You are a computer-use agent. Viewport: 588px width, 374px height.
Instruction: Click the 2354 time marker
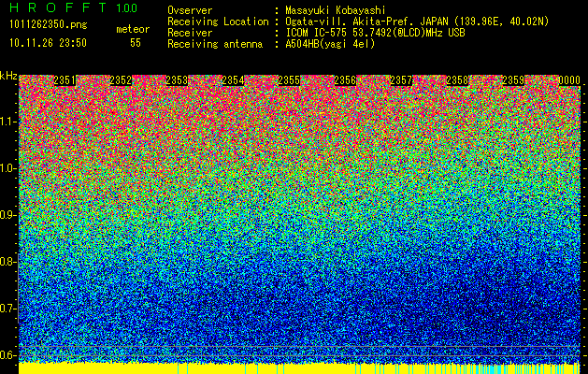[233, 80]
